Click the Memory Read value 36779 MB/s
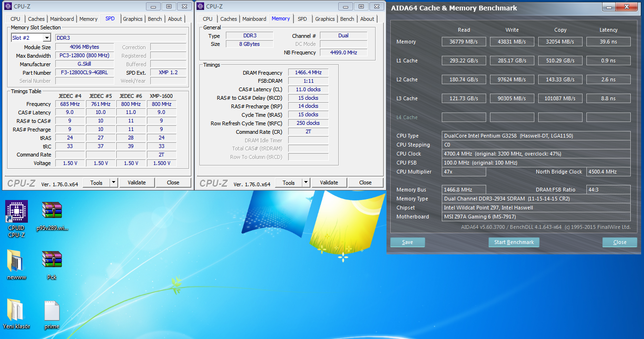The image size is (644, 339). pos(464,42)
